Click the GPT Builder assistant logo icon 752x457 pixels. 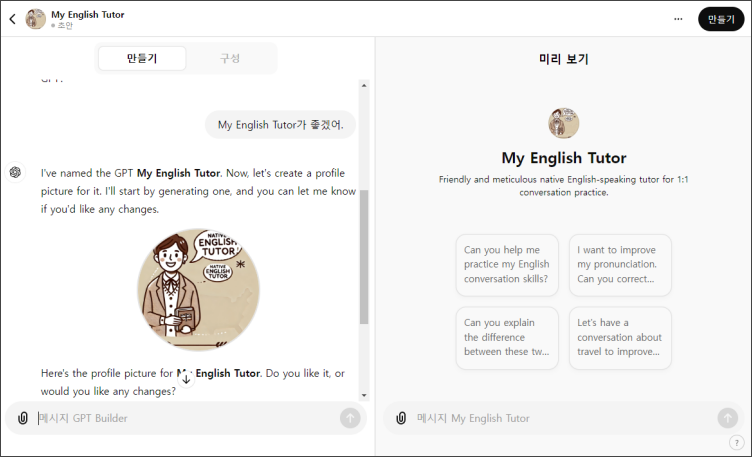pos(15,172)
